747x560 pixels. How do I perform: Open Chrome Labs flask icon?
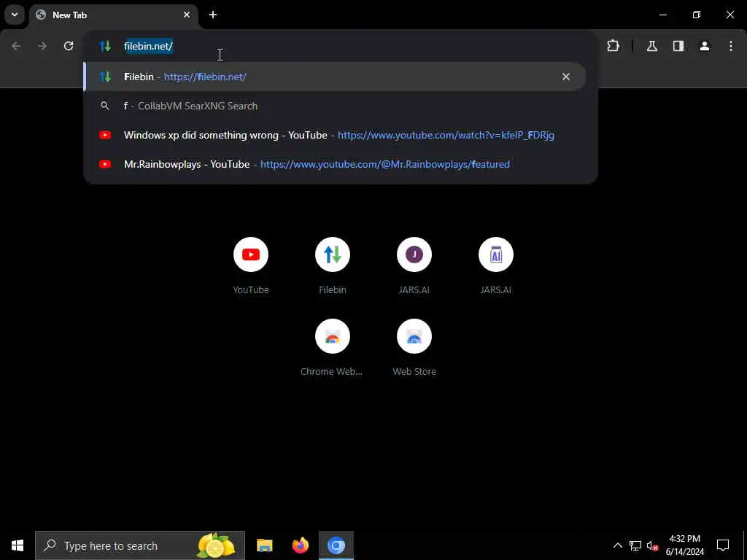coord(652,46)
